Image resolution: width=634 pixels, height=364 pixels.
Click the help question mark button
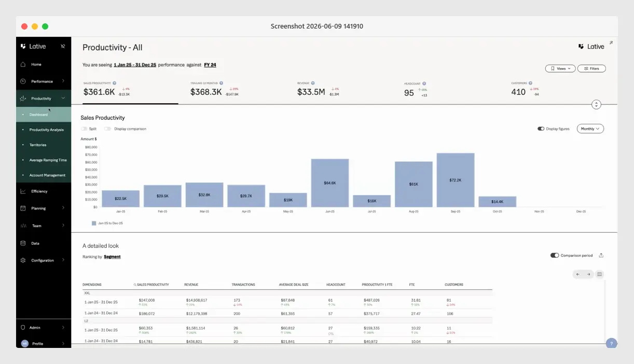tap(612, 343)
